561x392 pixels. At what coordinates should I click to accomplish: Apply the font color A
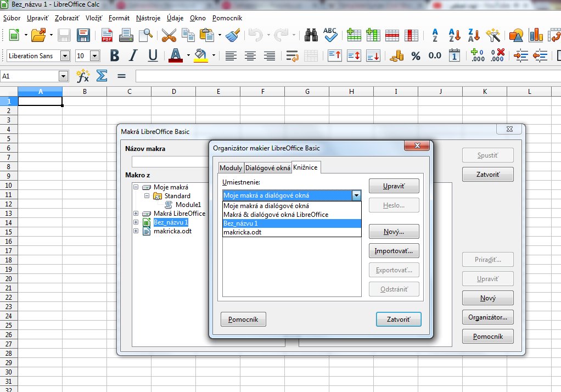[x=175, y=55]
